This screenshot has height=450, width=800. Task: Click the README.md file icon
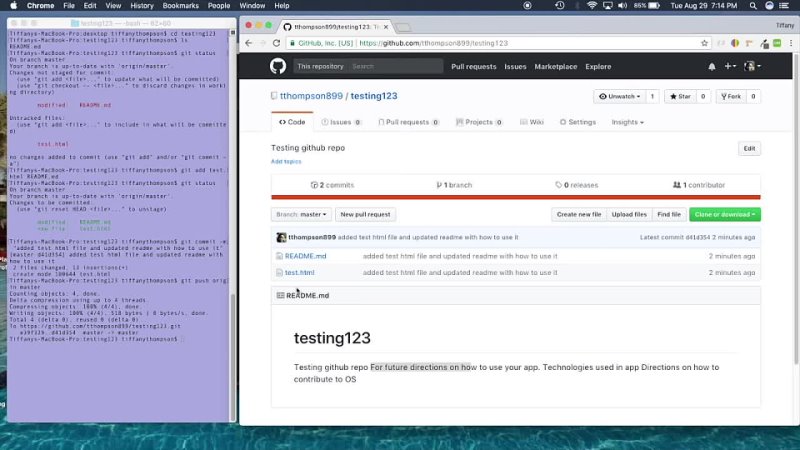279,256
